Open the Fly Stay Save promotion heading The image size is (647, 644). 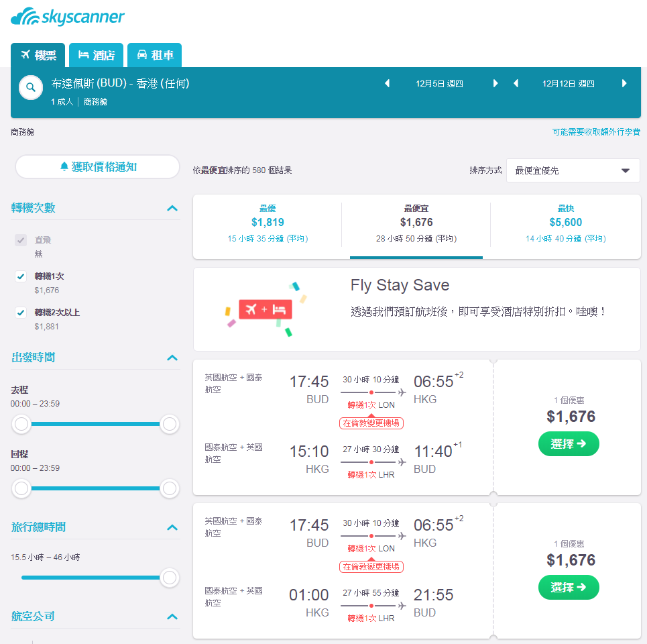pyautogui.click(x=400, y=285)
